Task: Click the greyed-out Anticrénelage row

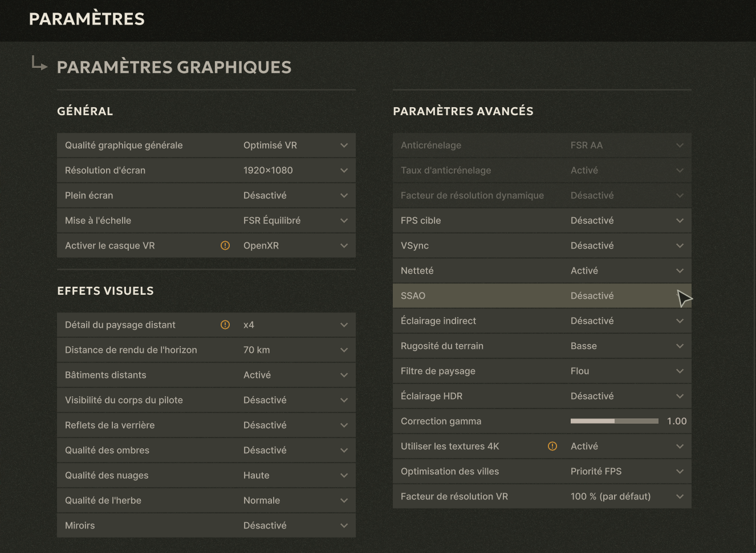Action: click(542, 145)
